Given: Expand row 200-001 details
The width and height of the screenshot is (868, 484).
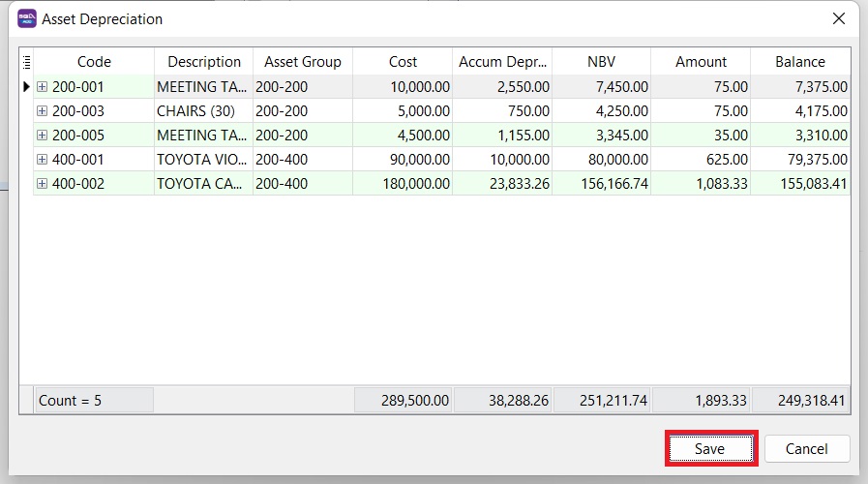Looking at the screenshot, I should coord(42,86).
